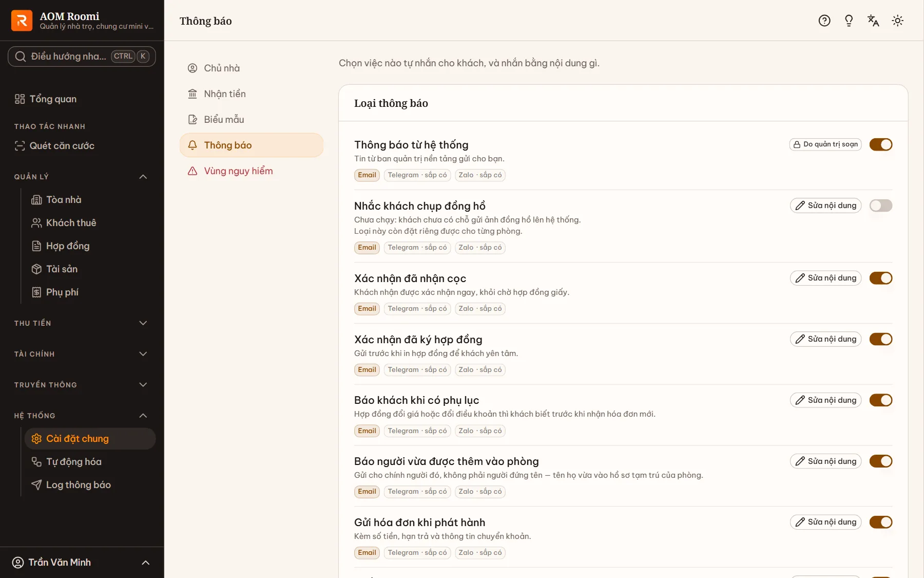924x578 pixels.
Task: Open Vùng nguy hiểm settings tab
Action: coord(252,171)
